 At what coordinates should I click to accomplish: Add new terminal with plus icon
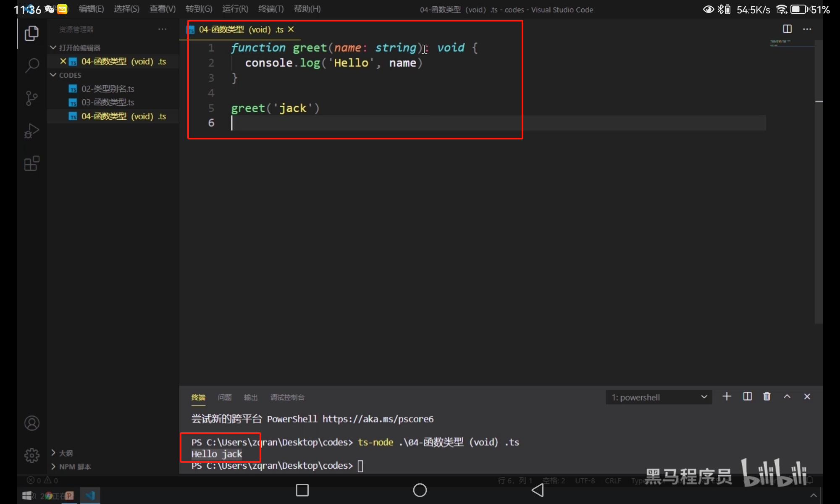[727, 396]
